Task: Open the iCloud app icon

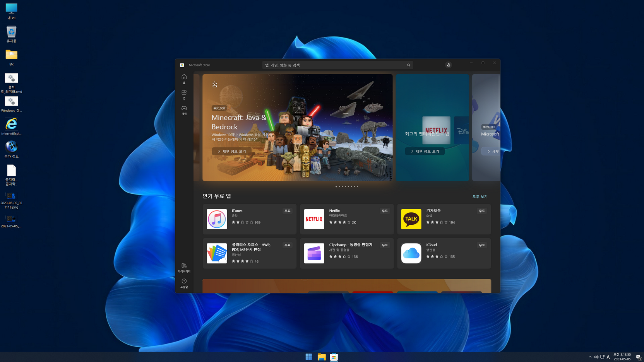Action: pos(411,253)
